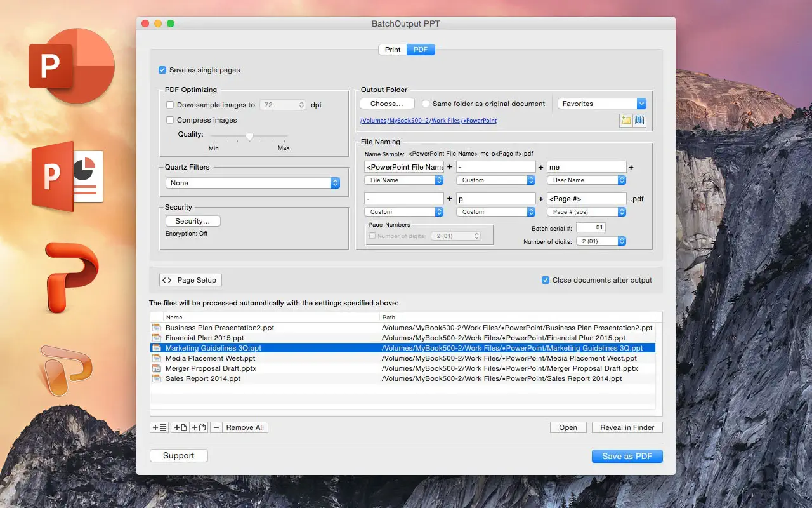Switch to the Print tab
Image resolution: width=812 pixels, height=508 pixels.
click(x=393, y=50)
